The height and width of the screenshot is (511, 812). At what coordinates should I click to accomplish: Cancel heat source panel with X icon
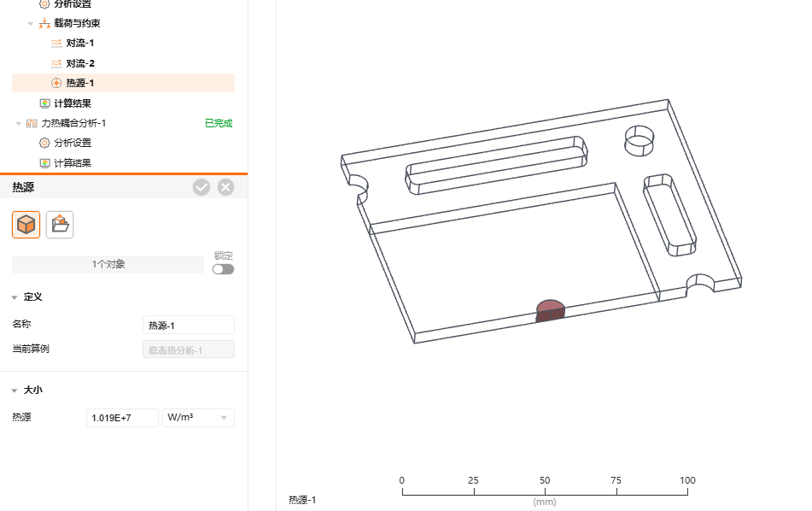pyautogui.click(x=225, y=187)
